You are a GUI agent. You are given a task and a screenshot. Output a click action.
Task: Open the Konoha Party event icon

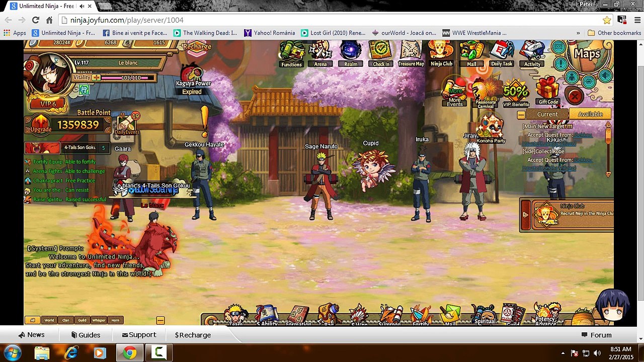click(x=491, y=130)
